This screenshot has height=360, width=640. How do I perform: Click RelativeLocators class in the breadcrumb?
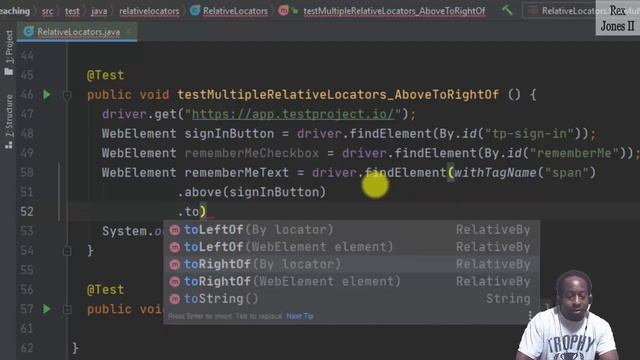point(235,11)
